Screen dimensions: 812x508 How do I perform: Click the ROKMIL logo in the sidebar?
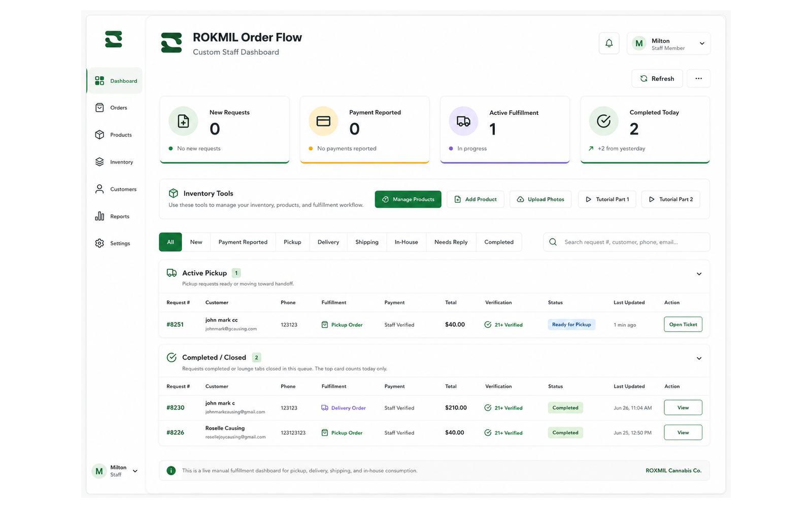click(x=114, y=39)
